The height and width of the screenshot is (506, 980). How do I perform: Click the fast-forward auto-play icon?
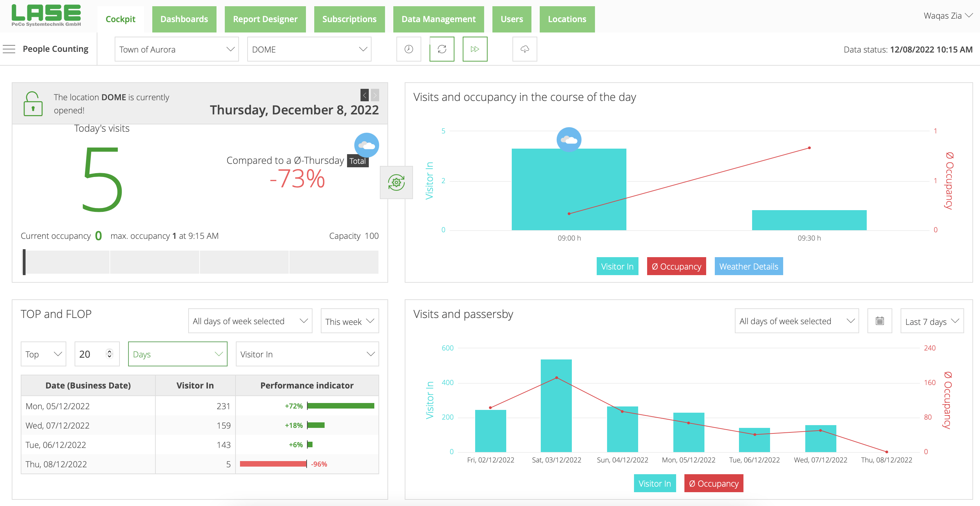point(474,49)
